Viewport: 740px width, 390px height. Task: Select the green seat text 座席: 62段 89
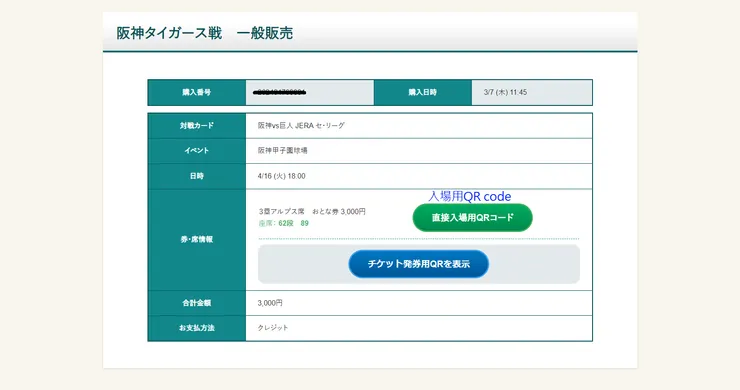[x=283, y=223]
